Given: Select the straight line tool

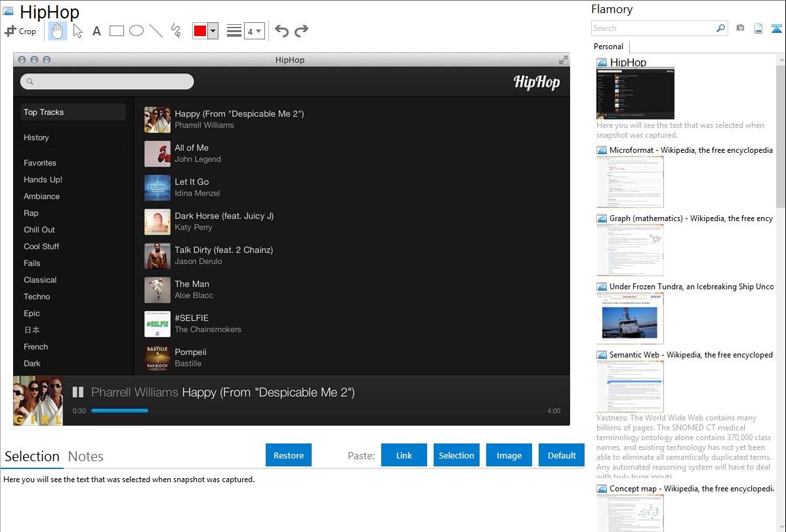Looking at the screenshot, I should pos(156,31).
